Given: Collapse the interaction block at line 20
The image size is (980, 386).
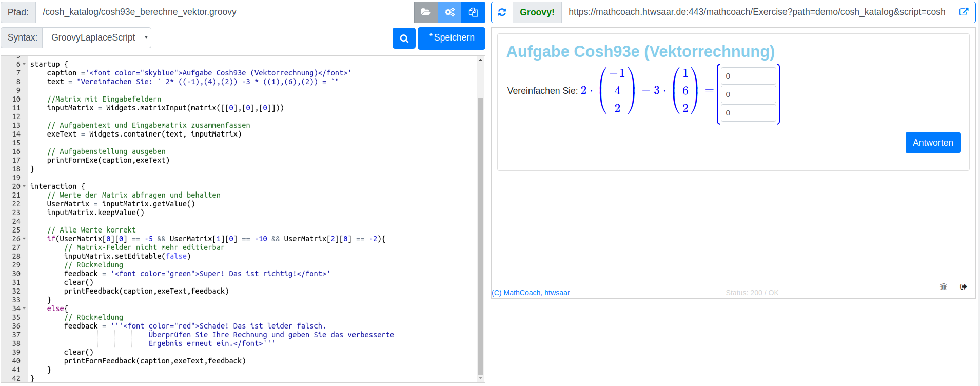Looking at the screenshot, I should pyautogui.click(x=24, y=186).
